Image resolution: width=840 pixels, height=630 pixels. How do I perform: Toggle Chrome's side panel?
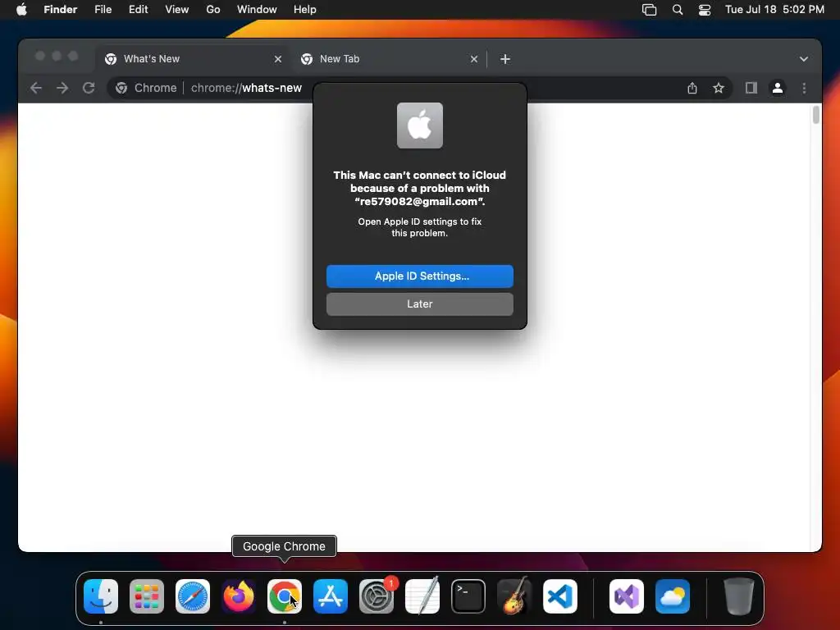[x=751, y=88]
